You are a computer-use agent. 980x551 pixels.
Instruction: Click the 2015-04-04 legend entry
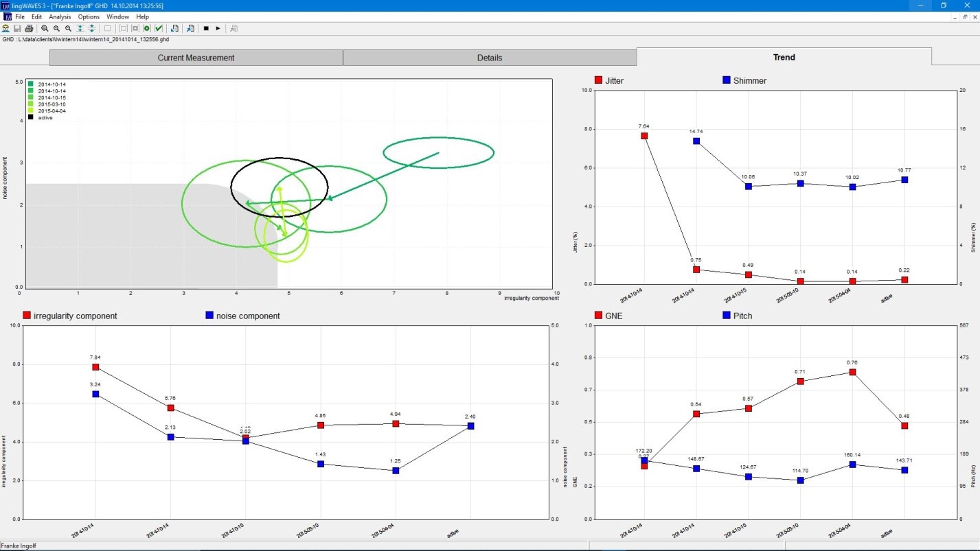point(46,110)
